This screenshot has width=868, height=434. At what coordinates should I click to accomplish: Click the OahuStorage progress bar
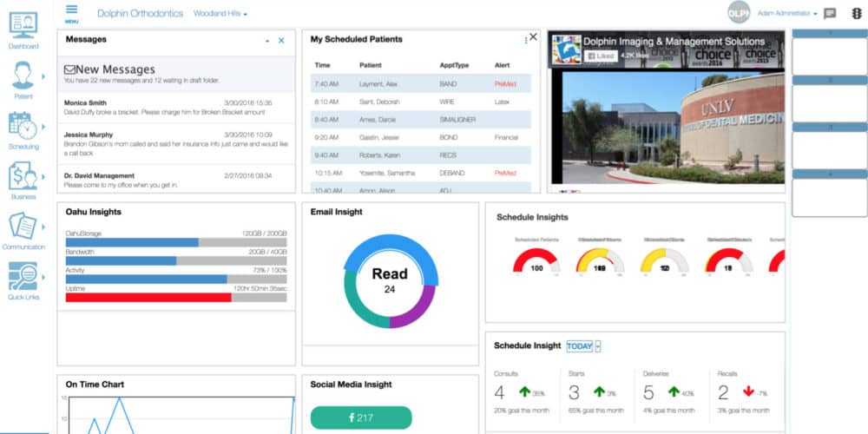(176, 242)
